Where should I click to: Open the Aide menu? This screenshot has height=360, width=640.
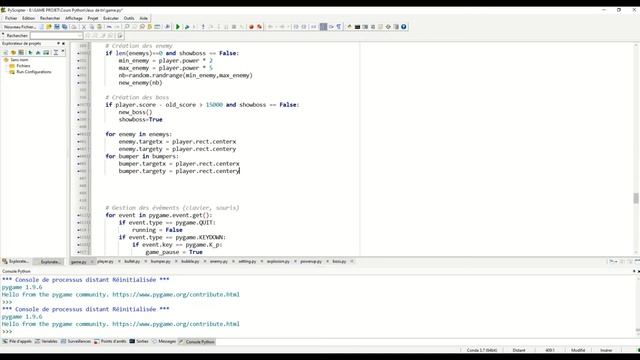pyautogui.click(x=144, y=18)
